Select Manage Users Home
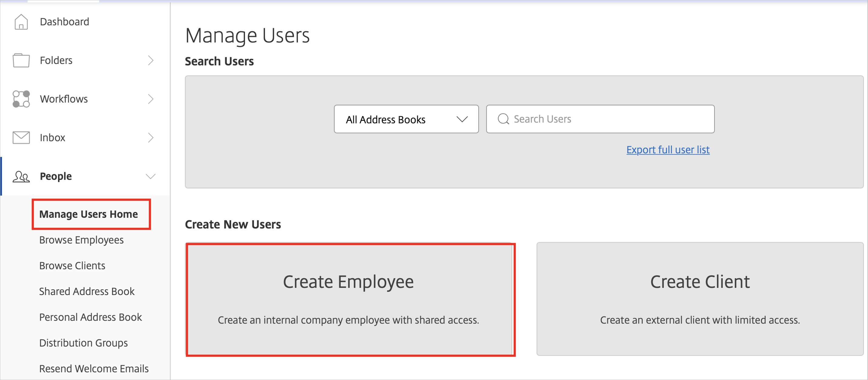The width and height of the screenshot is (868, 380). coord(89,214)
